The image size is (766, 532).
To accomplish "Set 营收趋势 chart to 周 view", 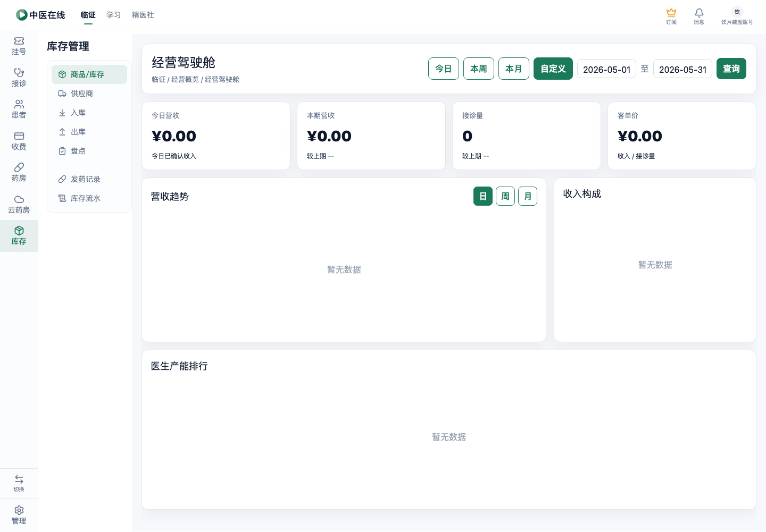I will (x=505, y=196).
